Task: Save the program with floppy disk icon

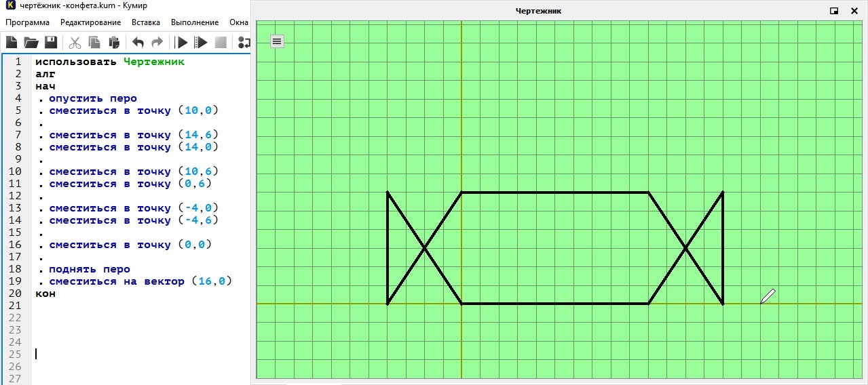Action: click(51, 43)
